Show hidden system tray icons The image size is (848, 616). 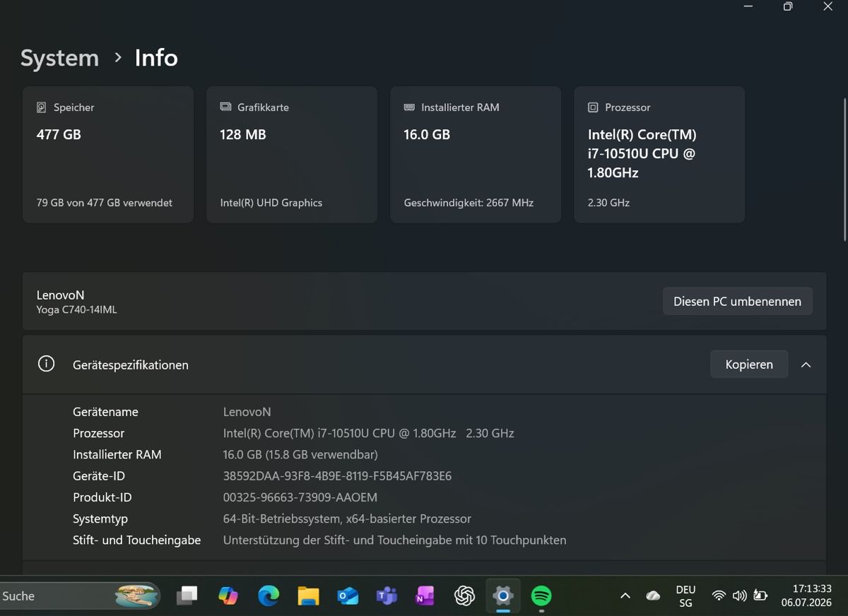pyautogui.click(x=625, y=596)
